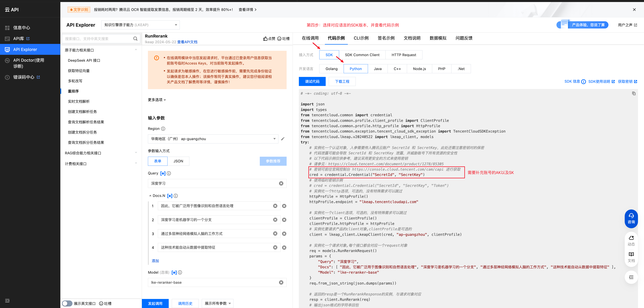Viewport: 644px width, 308px height.
Task: Clear the Model field lke-reranker-base
Action: click(x=281, y=283)
